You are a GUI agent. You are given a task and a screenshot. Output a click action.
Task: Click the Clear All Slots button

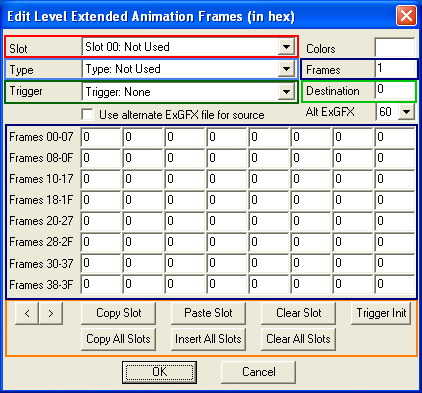pyautogui.click(x=298, y=339)
